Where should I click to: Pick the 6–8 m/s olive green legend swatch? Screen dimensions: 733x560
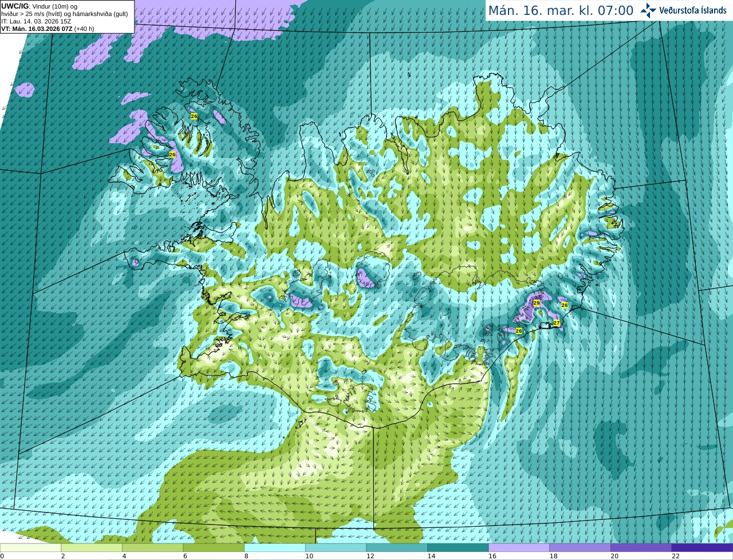pos(214,547)
